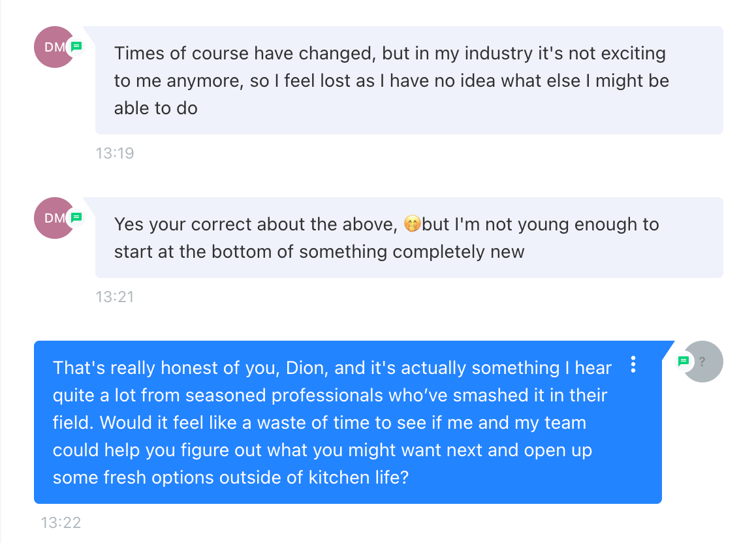756x543 pixels.
Task: Click the DM avatar next to the 13:19 message
Action: [54, 47]
